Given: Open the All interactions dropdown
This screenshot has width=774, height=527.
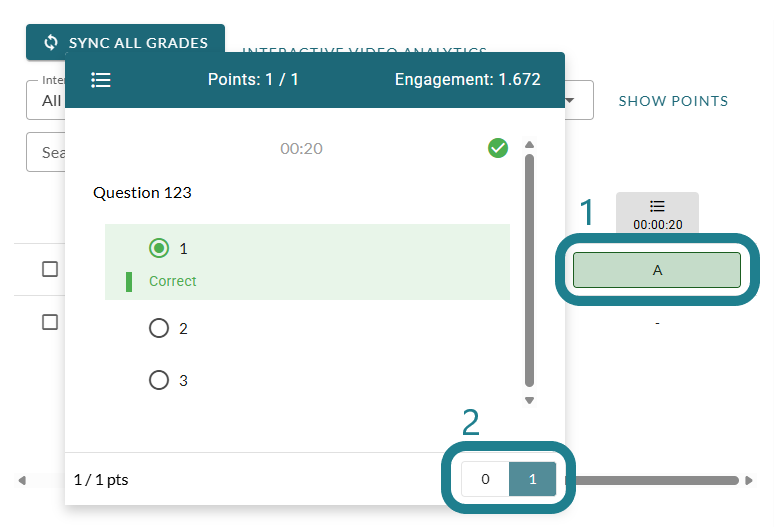Looking at the screenshot, I should coord(45,100).
